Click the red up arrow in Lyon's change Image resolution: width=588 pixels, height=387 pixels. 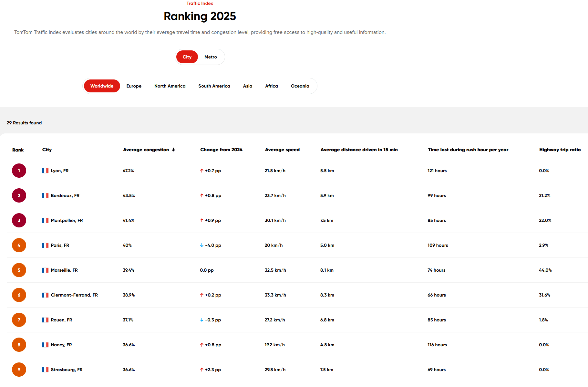pos(202,171)
